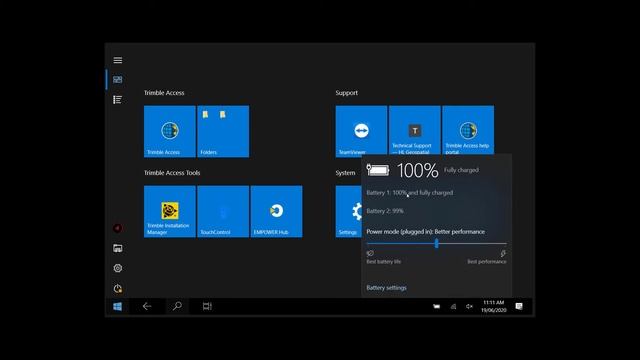Click the taskbar back arrow

click(147, 306)
